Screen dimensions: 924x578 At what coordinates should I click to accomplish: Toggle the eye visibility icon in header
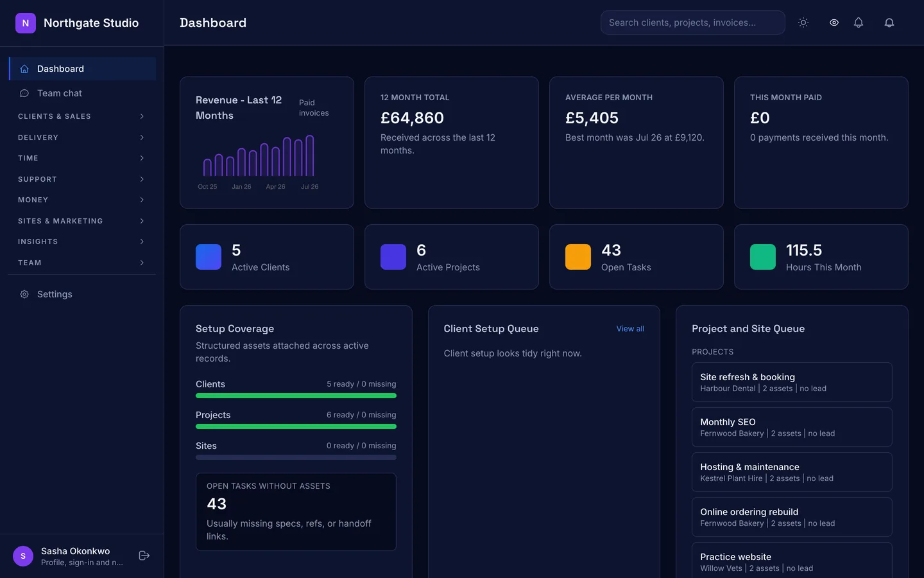tap(834, 22)
